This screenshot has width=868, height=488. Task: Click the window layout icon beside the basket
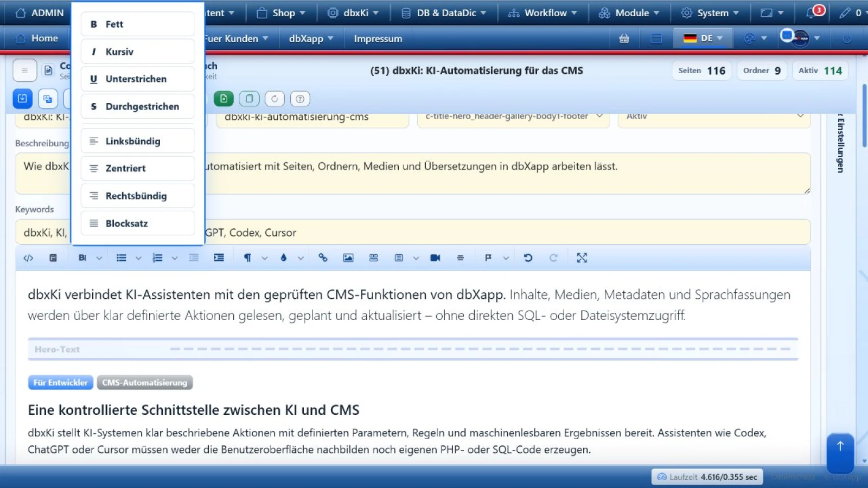coord(656,38)
